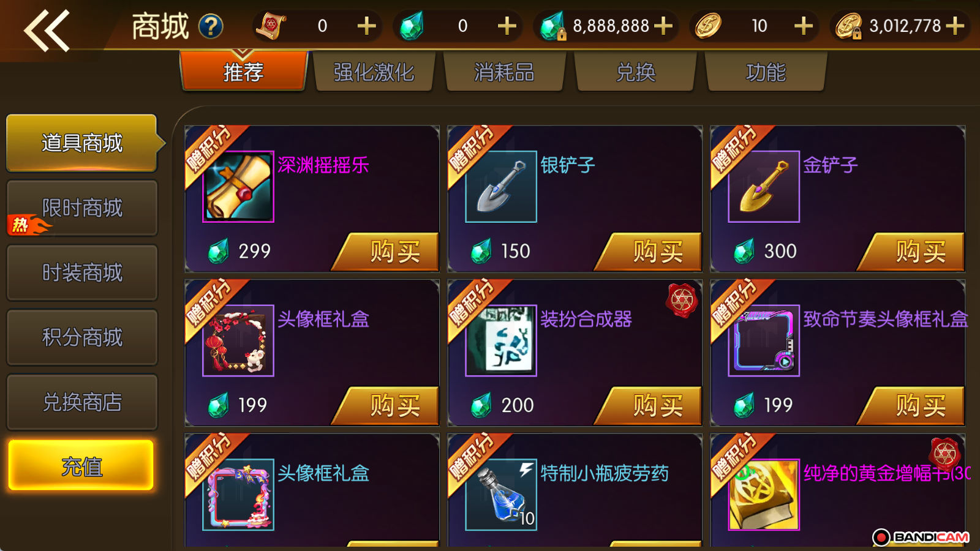This screenshot has width=980, height=551.
Task: Open the 装扮合成器 item icon
Action: point(501,340)
